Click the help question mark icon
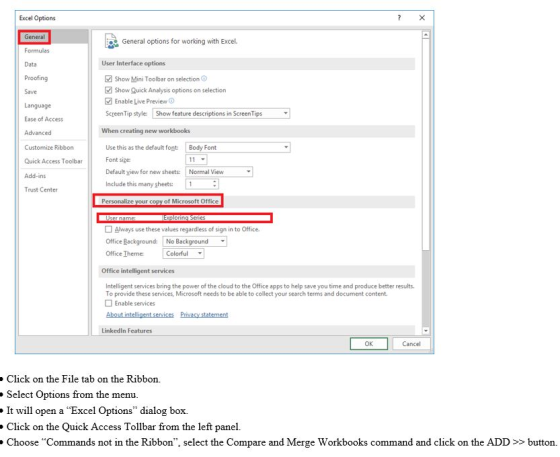This screenshot has width=560, height=457. 399,17
